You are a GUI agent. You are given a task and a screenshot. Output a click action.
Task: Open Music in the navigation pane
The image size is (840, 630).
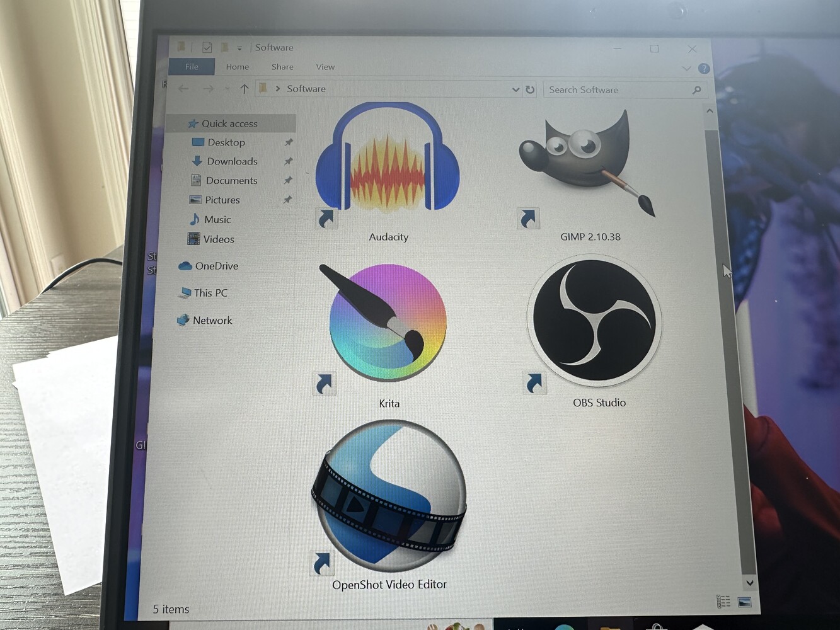pyautogui.click(x=217, y=219)
